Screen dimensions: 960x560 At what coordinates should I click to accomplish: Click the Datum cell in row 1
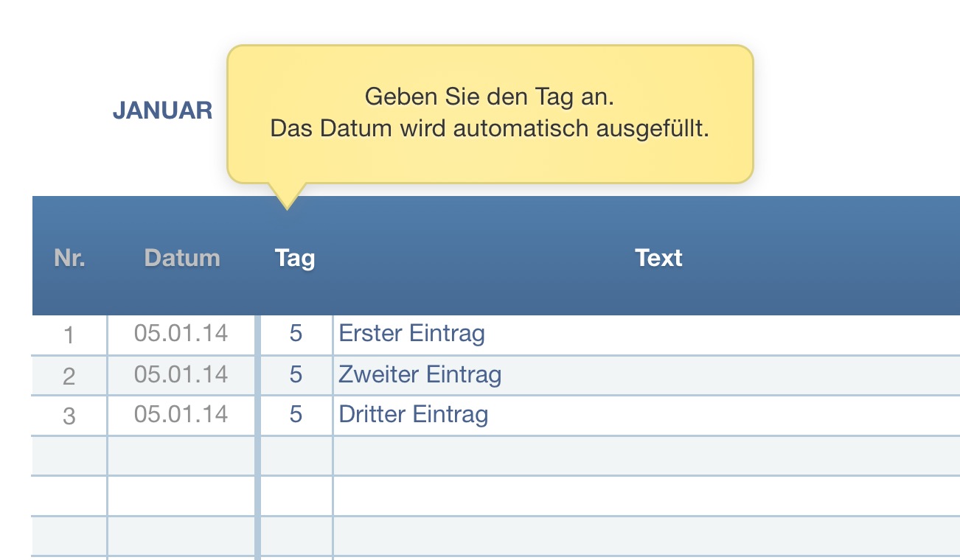(x=181, y=334)
